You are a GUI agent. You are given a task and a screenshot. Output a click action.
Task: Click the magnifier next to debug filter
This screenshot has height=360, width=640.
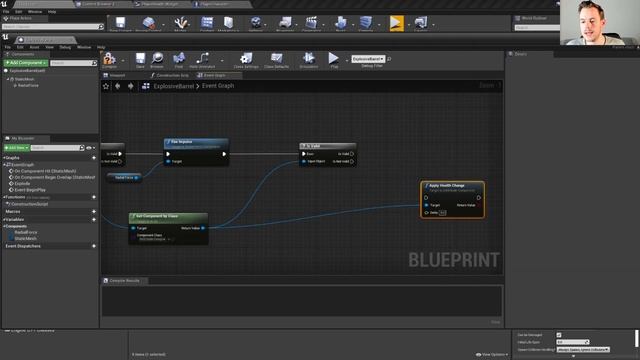(x=389, y=59)
